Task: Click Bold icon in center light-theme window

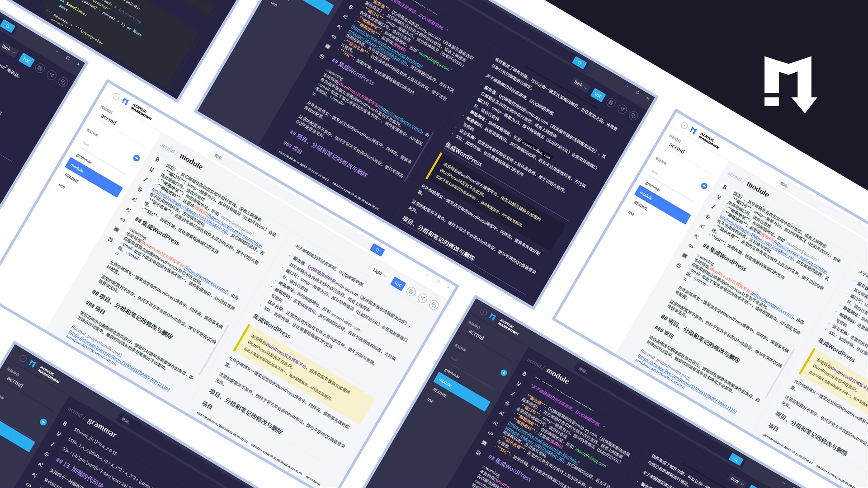Action: [x=157, y=160]
